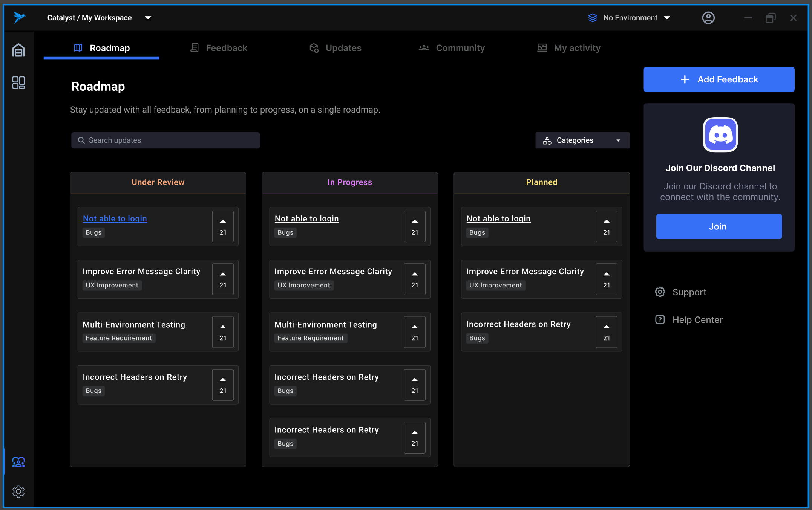Open Not able to login link in Under Review
The image size is (812, 510).
pyautogui.click(x=115, y=218)
